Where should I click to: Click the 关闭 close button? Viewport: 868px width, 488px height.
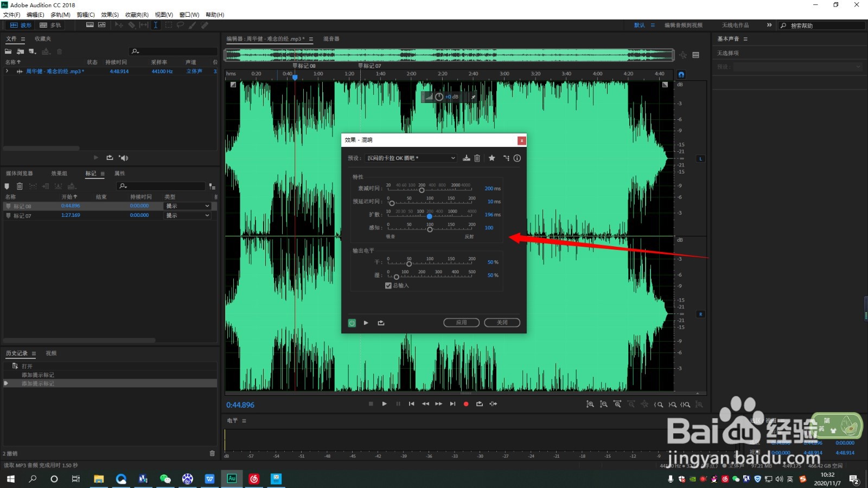click(x=502, y=323)
